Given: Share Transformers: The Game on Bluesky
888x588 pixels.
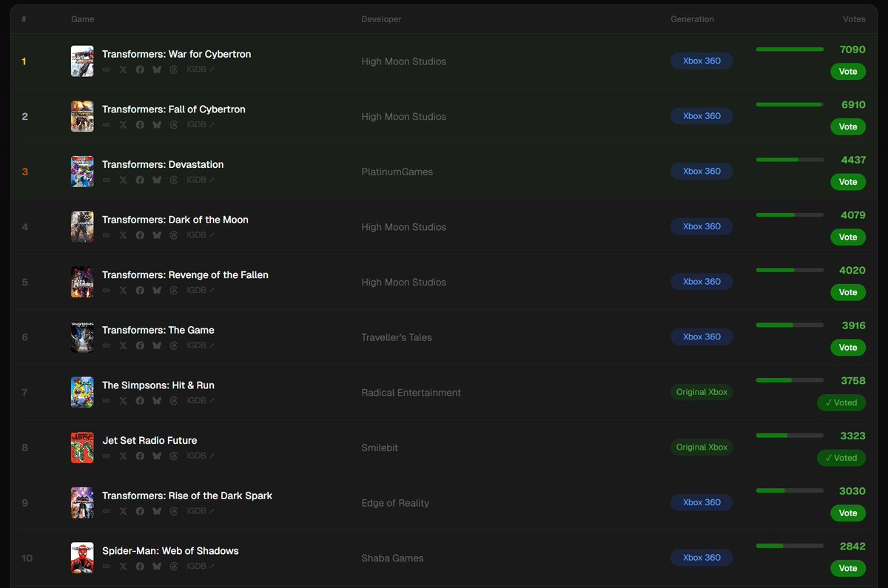Looking at the screenshot, I should click(157, 345).
